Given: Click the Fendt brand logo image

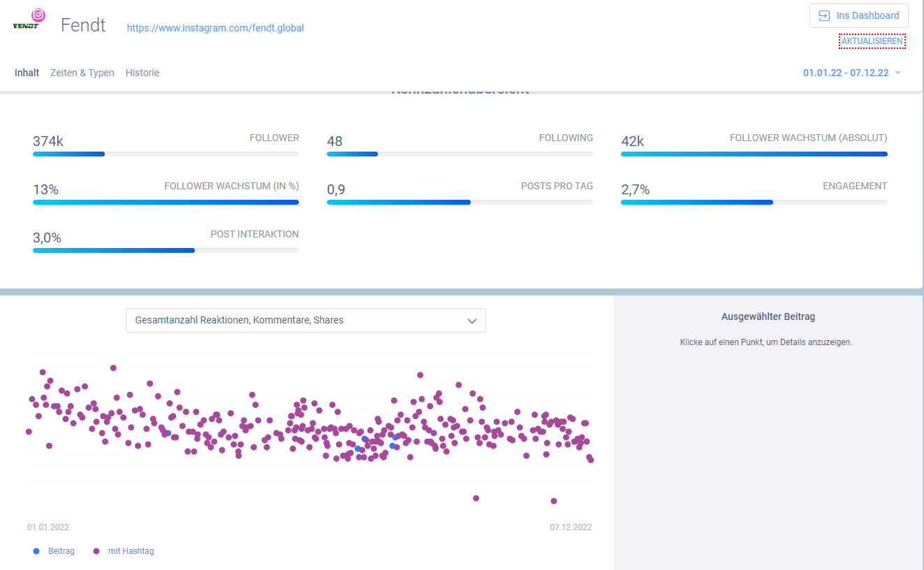Looking at the screenshot, I should pyautogui.click(x=26, y=25).
